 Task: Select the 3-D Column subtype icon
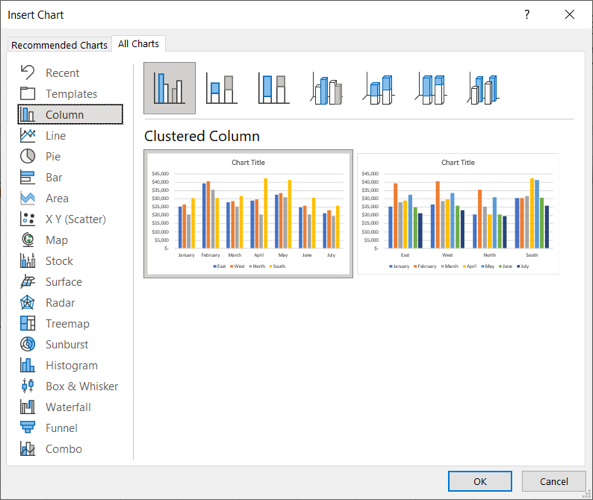coord(483,88)
